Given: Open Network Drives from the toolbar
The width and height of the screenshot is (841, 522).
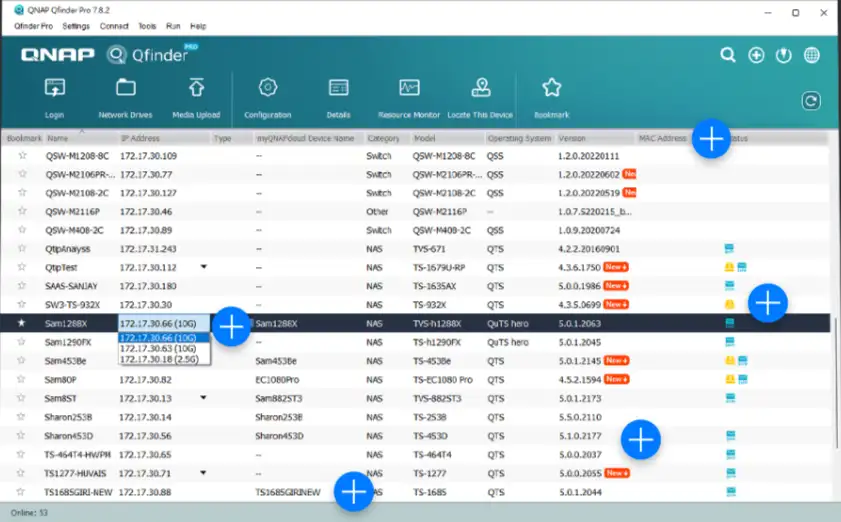Looking at the screenshot, I should pyautogui.click(x=126, y=87).
